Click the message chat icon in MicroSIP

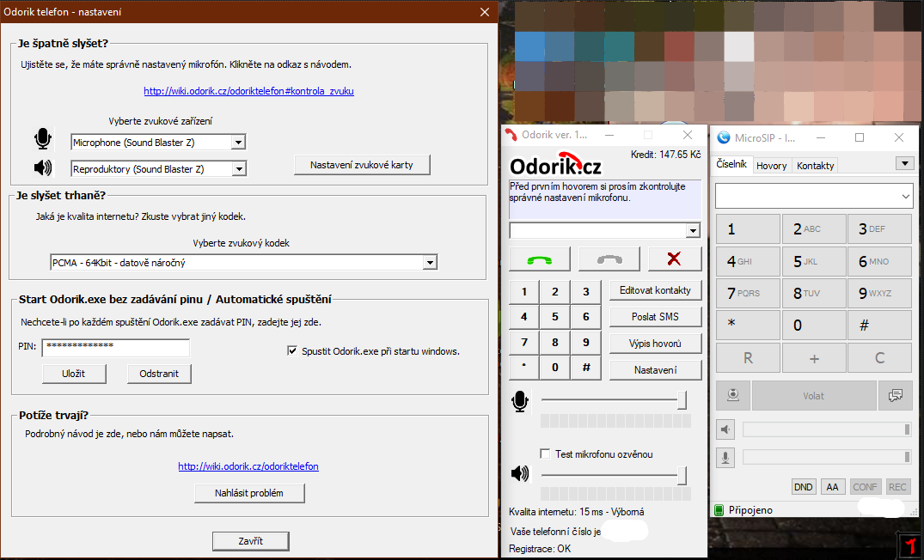click(895, 396)
